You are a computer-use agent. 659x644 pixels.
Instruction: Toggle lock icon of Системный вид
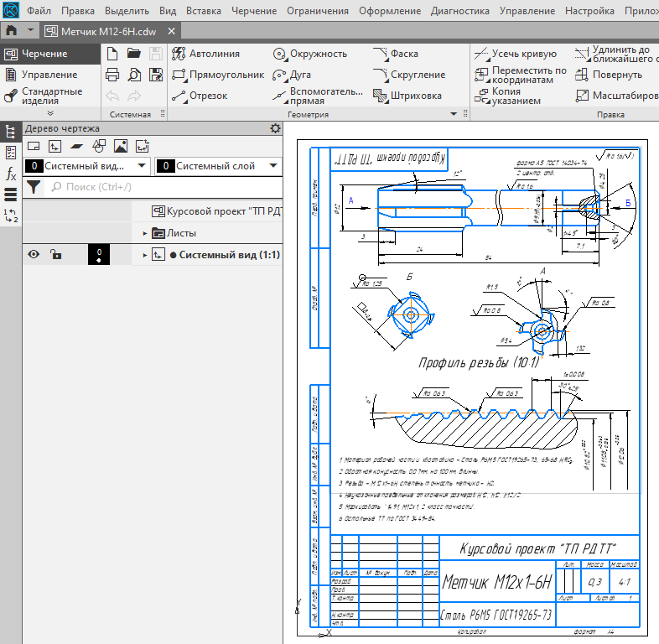pos(55,255)
